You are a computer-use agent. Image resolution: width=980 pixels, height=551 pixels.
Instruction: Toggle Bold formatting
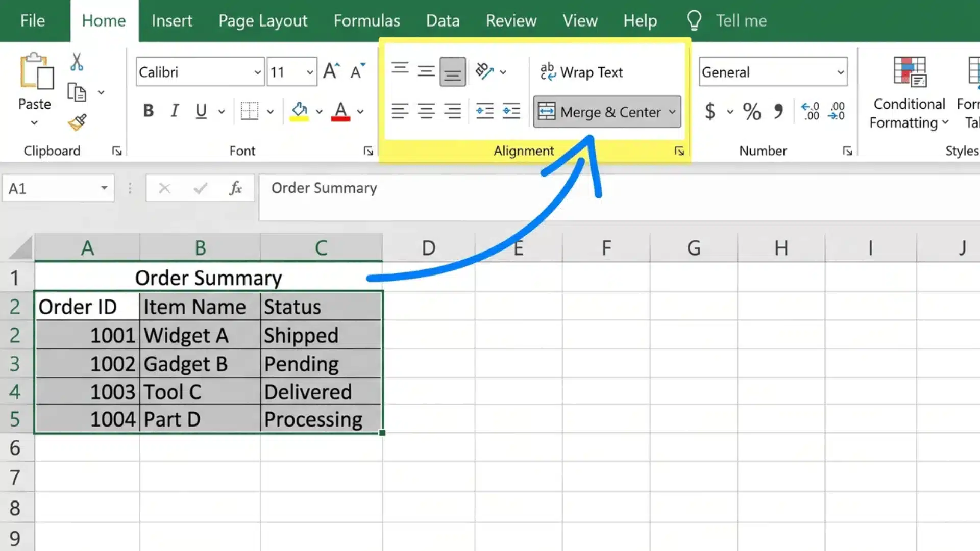tap(148, 111)
